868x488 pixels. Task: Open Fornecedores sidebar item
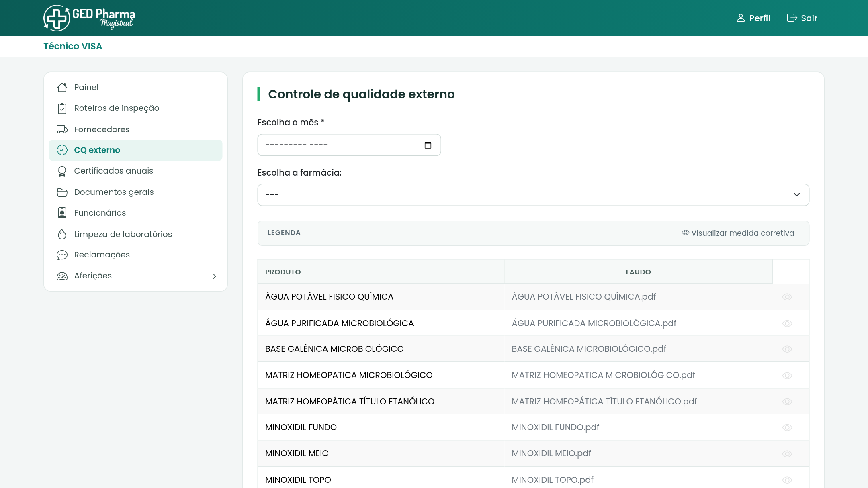tap(135, 129)
